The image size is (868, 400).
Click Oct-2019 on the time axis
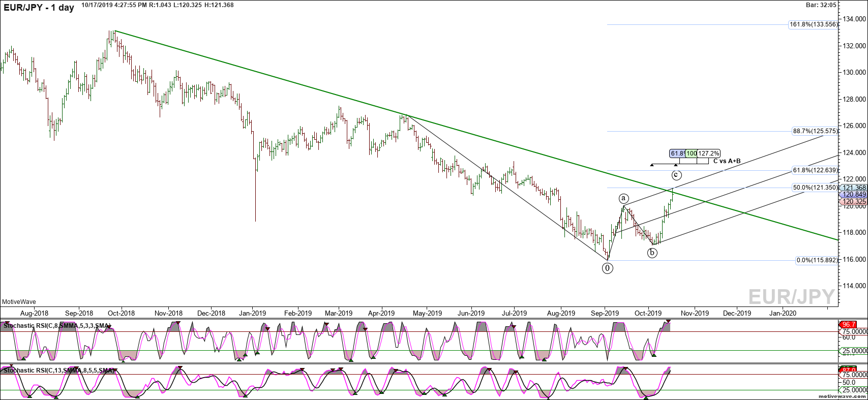(648, 313)
